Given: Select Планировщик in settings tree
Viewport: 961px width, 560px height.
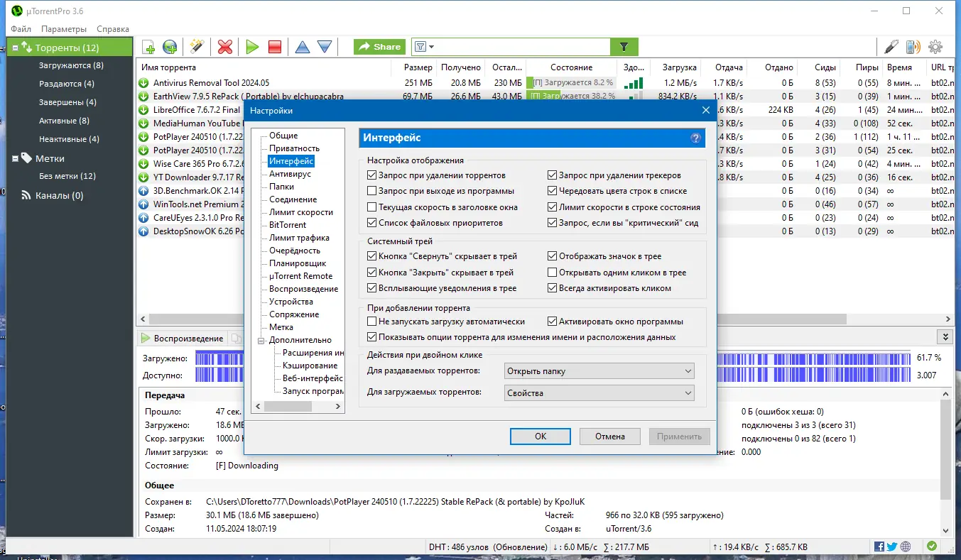Looking at the screenshot, I should [297, 263].
